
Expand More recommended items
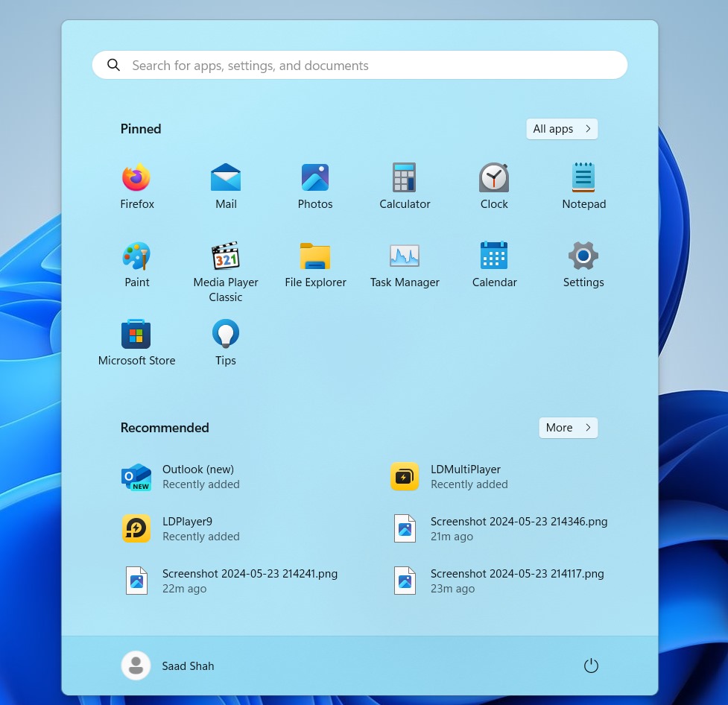pos(569,427)
